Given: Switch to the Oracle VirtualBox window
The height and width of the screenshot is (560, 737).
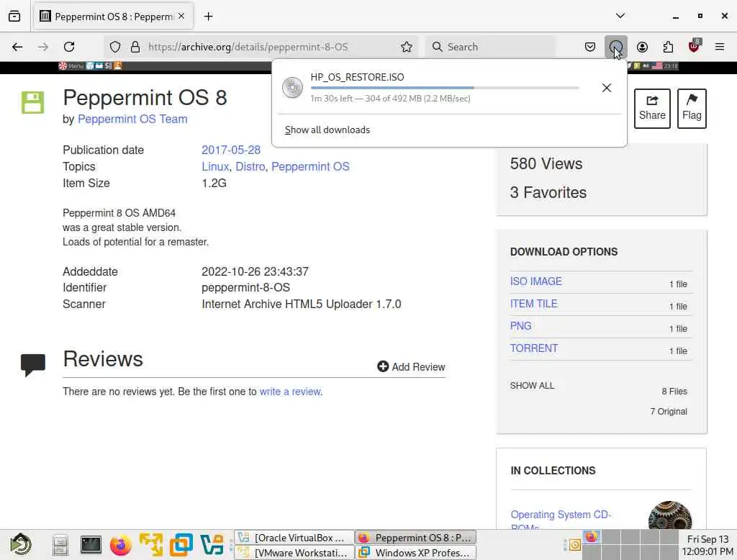Looking at the screenshot, I should coord(294,538).
